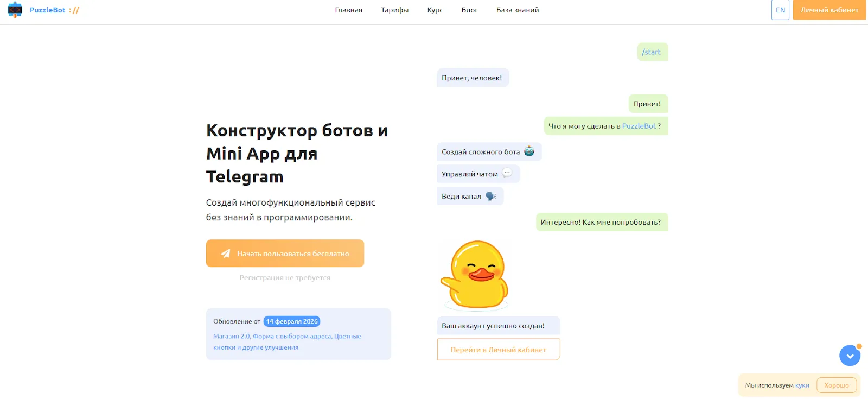Image resolution: width=868 pixels, height=399 pixels.
Task: Click the Личный кабинет header button
Action: 829,10
